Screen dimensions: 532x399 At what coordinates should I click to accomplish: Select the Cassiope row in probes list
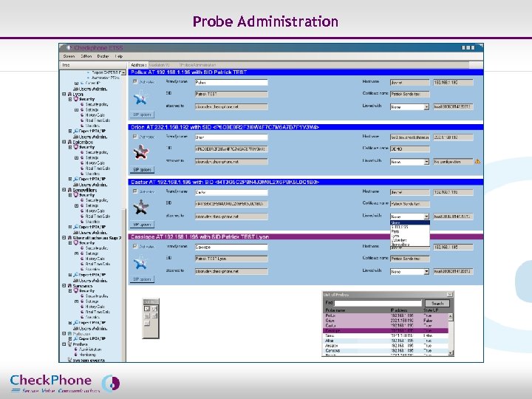[386, 330]
